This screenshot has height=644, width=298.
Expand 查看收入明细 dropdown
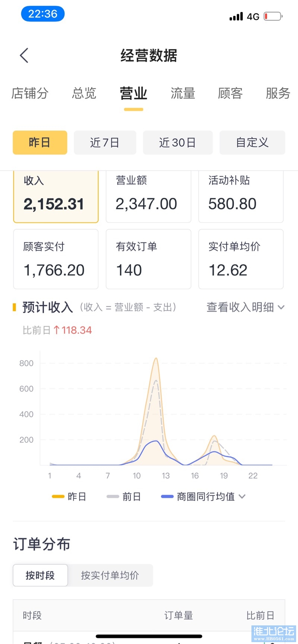pyautogui.click(x=245, y=307)
